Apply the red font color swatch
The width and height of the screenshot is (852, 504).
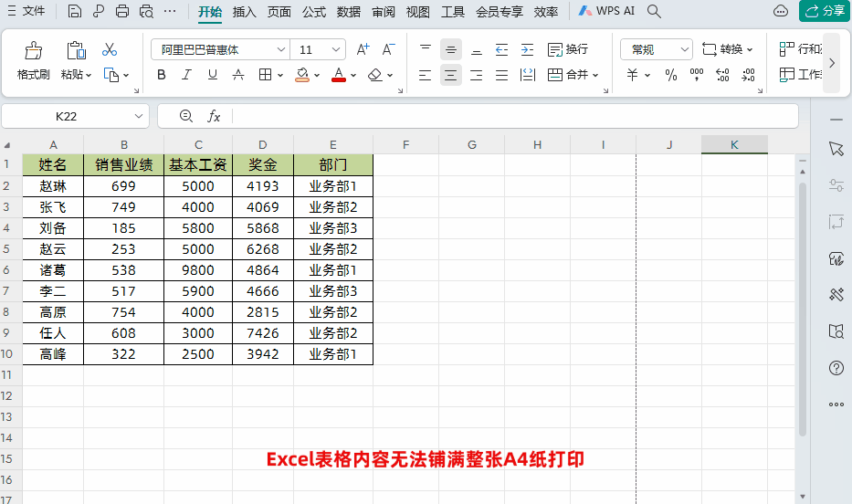coord(338,75)
